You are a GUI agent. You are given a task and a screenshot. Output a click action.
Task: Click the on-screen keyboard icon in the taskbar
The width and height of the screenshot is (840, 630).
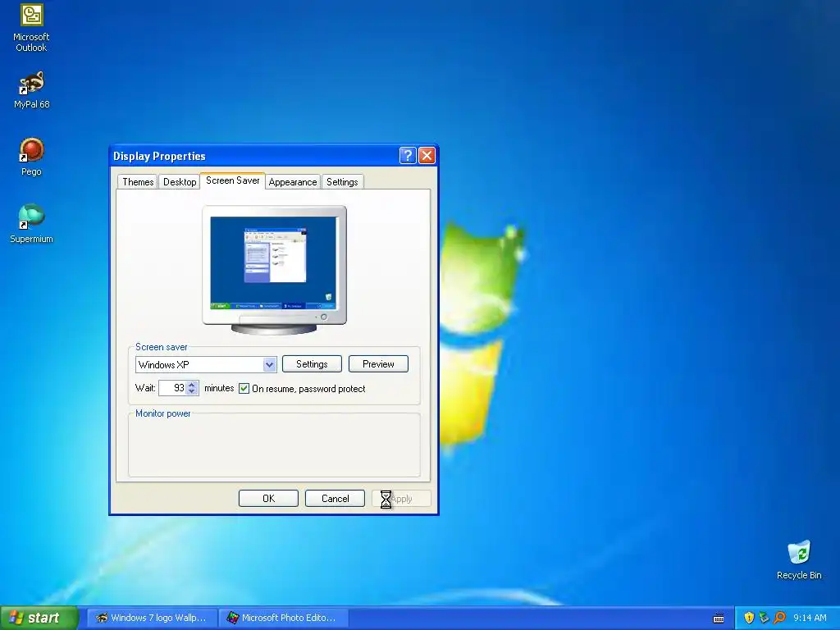(719, 619)
